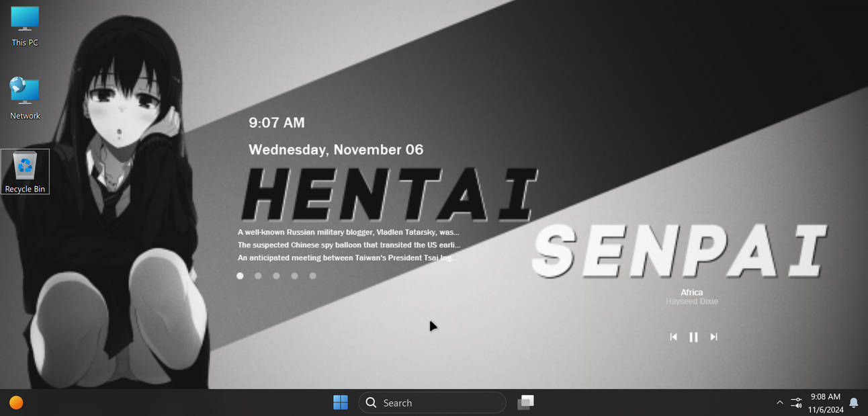Select the second news carousel dot
The height and width of the screenshot is (416, 868).
click(258, 276)
